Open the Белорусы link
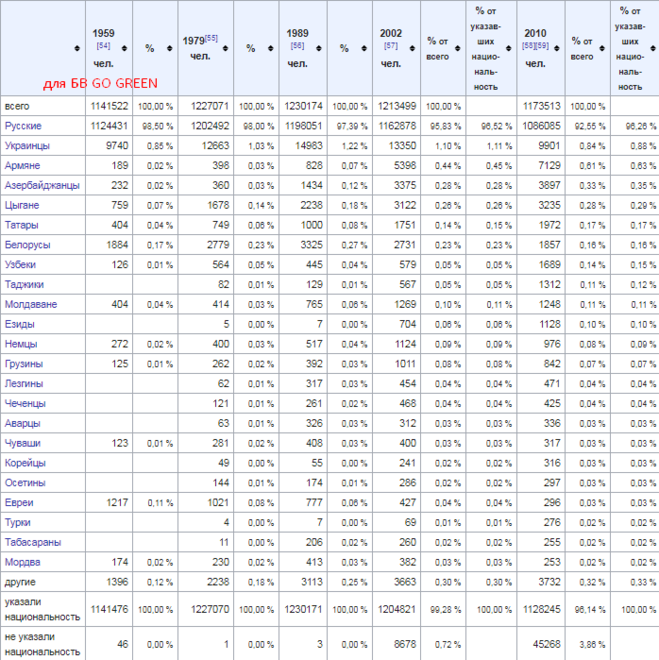 click(27, 245)
